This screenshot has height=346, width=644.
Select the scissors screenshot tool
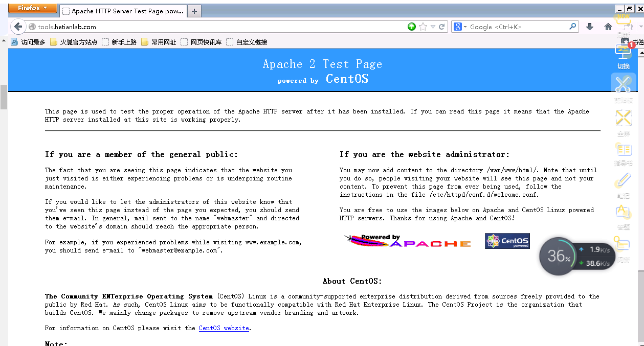click(x=624, y=84)
